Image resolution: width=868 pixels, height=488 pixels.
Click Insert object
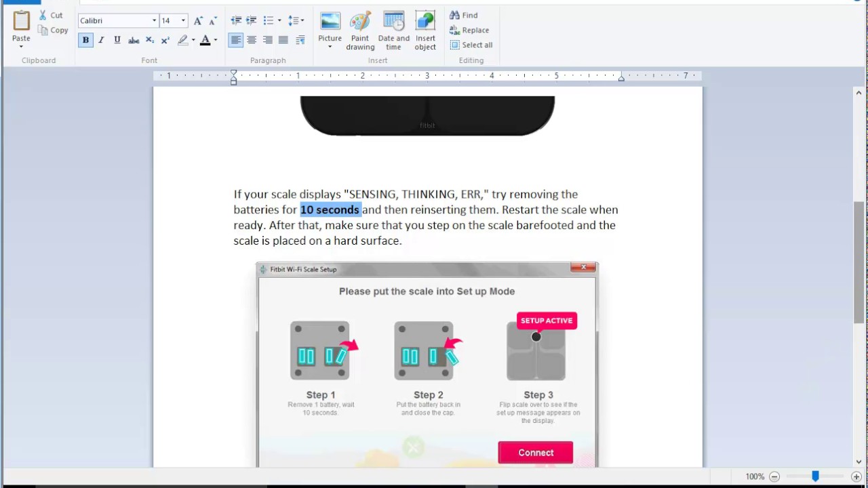coord(426,30)
